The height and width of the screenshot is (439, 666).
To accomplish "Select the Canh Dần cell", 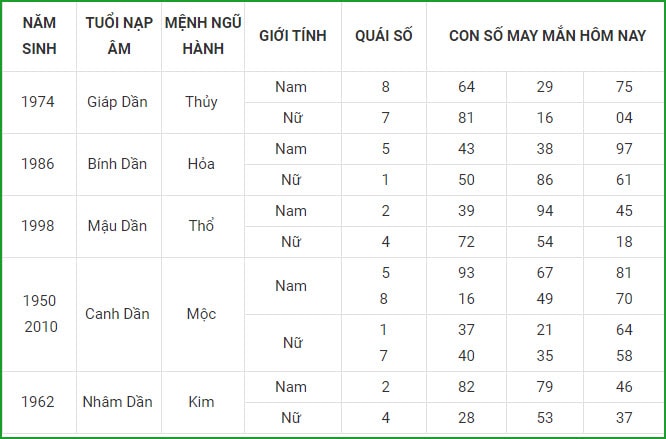I will 118,314.
